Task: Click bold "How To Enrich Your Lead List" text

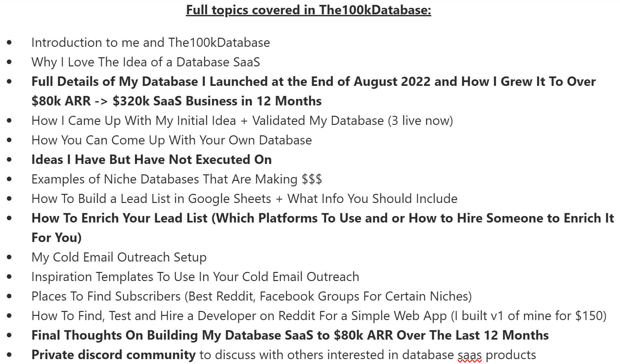Action: coord(119,218)
